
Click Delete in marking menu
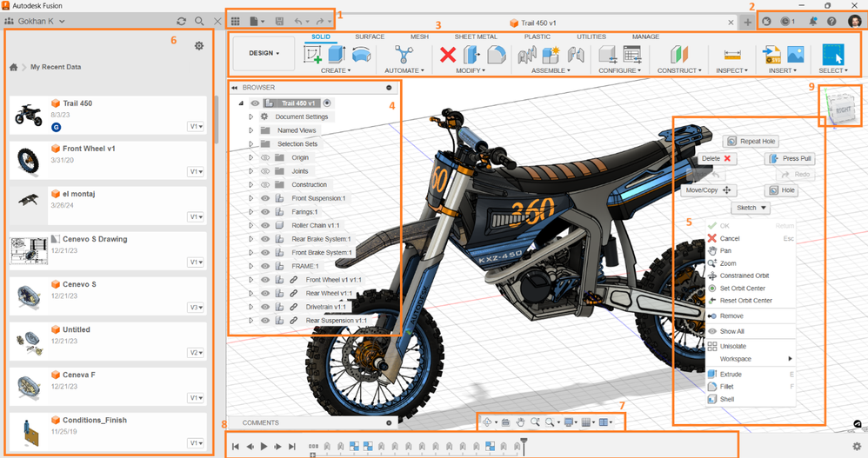[717, 158]
